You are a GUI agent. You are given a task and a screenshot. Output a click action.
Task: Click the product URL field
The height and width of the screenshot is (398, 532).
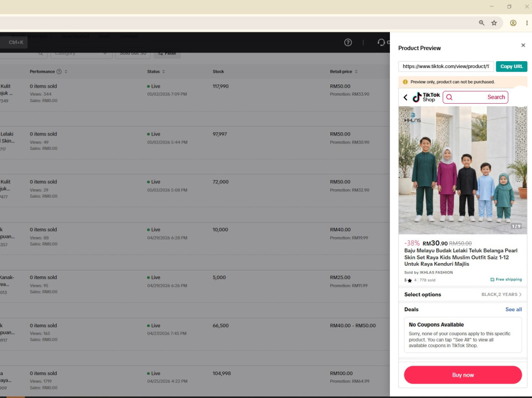tap(446, 66)
